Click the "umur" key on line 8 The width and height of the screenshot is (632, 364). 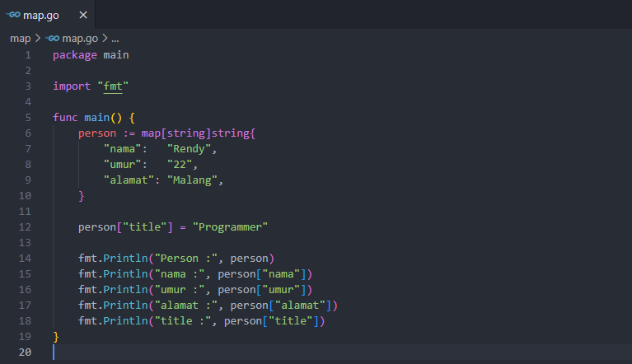click(123, 165)
